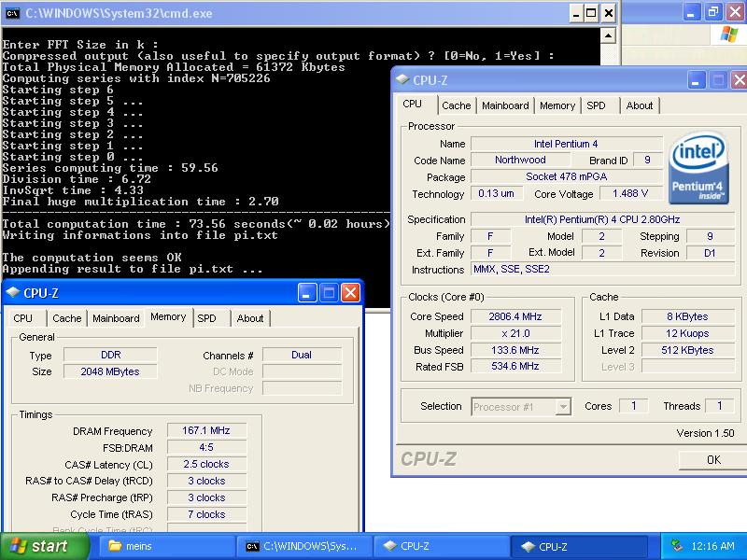Click the FSB:DRAM value 4:5
The width and height of the screenshot is (747, 560).
coord(206,447)
